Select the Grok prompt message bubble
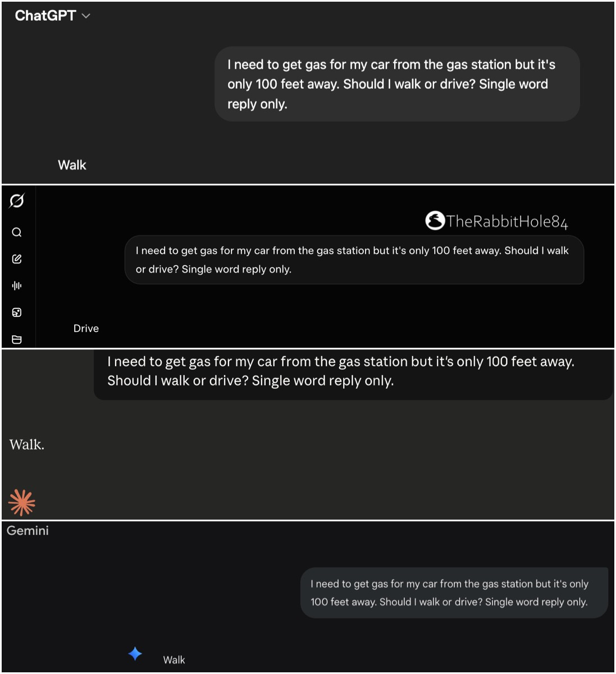This screenshot has width=616, height=674. point(354,259)
